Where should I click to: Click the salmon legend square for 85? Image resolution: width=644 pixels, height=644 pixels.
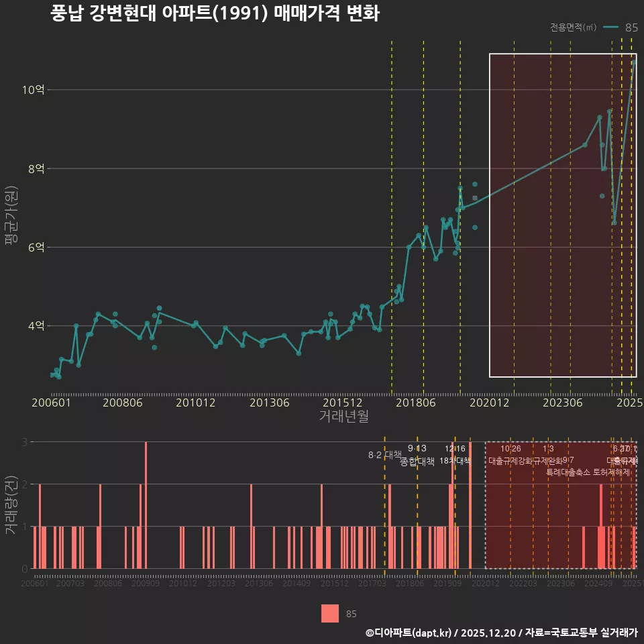pyautogui.click(x=330, y=613)
